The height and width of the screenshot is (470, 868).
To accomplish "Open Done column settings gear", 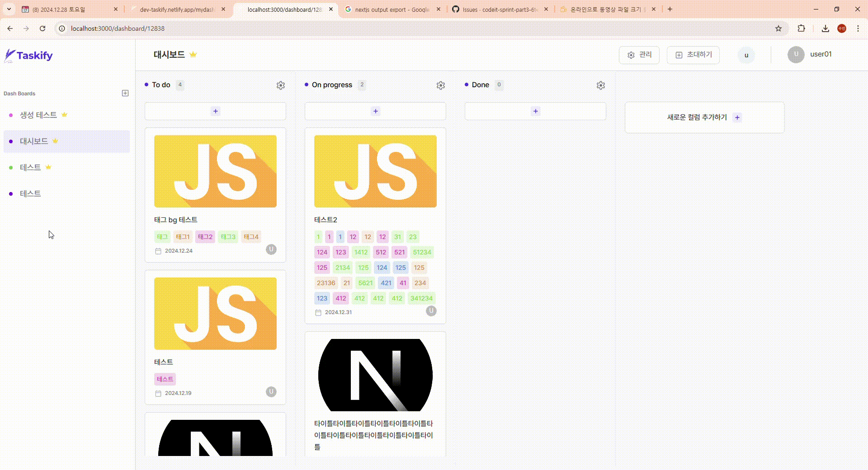I will click(x=601, y=85).
